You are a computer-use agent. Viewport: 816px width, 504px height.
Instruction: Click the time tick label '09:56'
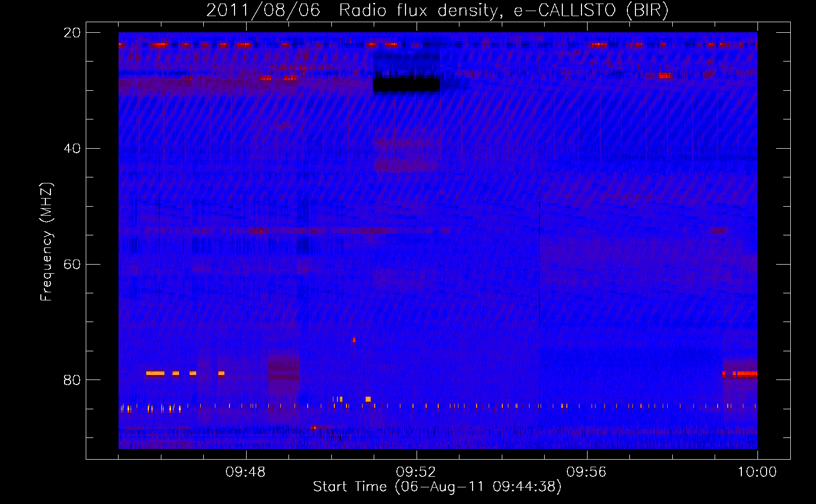tap(587, 472)
